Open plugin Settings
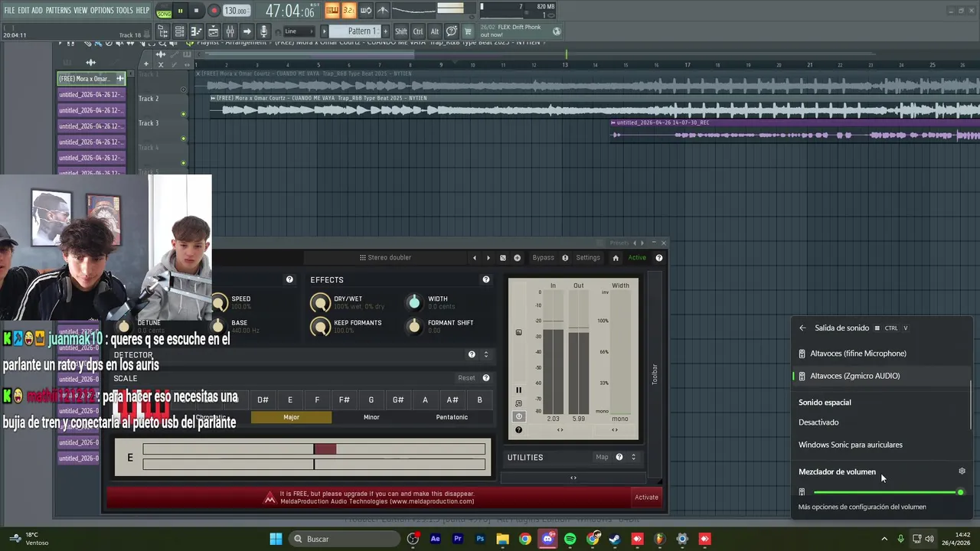 pos(588,258)
